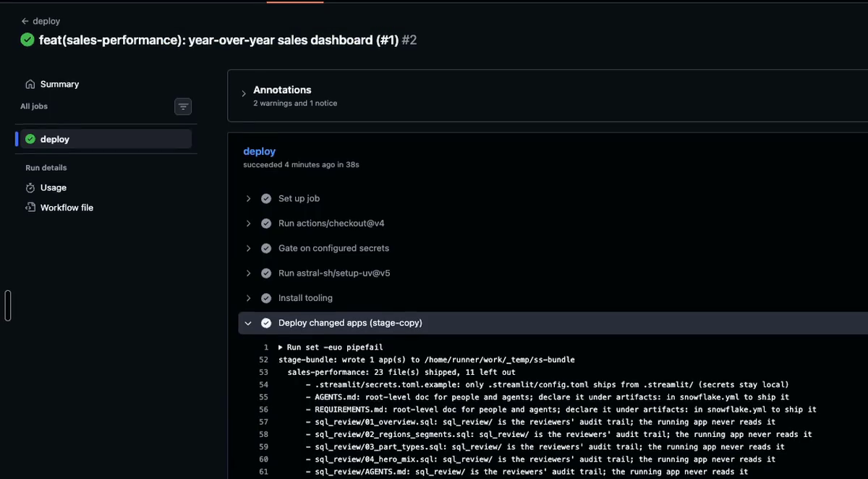868x479 pixels.
Task: Open the jobs filter button
Action: coord(183,106)
